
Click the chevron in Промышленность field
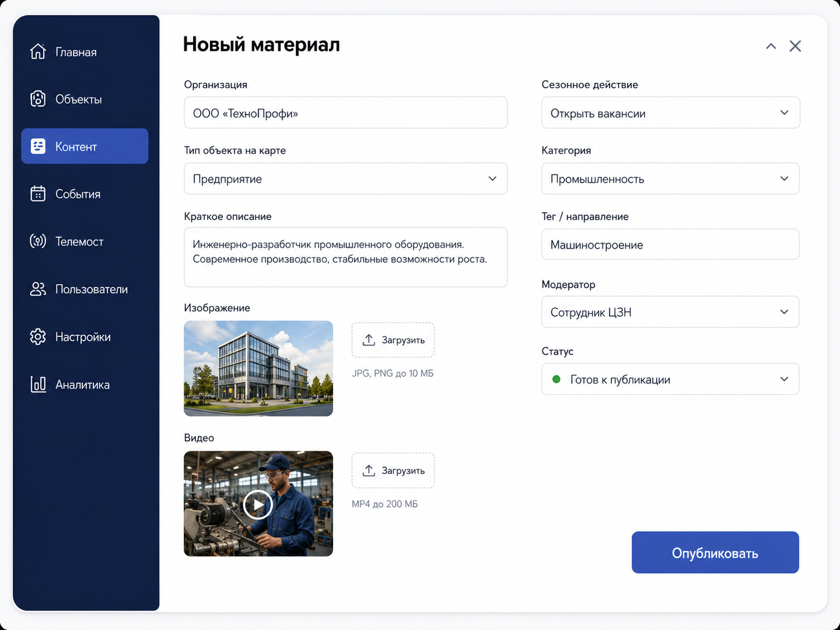point(784,179)
